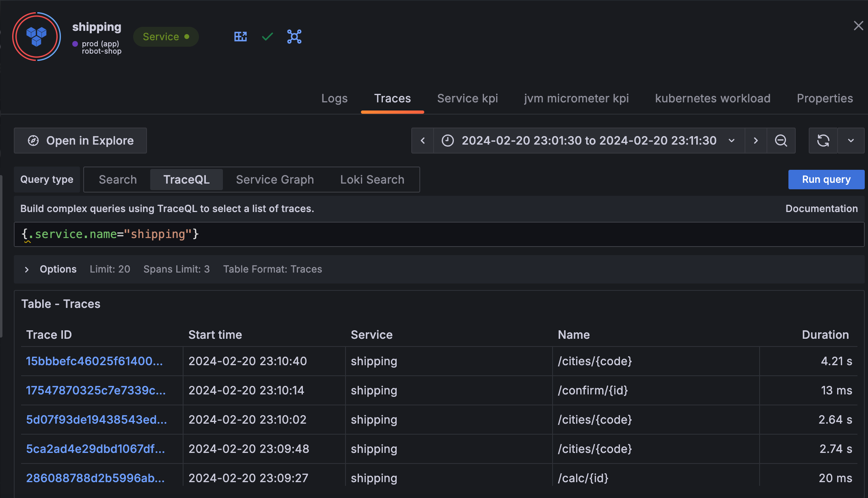Click the Open in Explore button
Screen dimensions: 868x498
80,141
